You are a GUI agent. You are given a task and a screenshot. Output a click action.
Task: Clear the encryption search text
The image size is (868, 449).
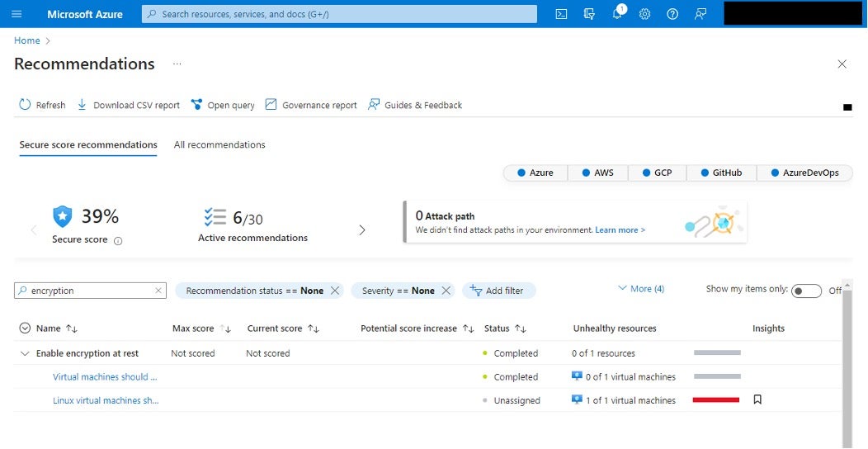click(158, 291)
